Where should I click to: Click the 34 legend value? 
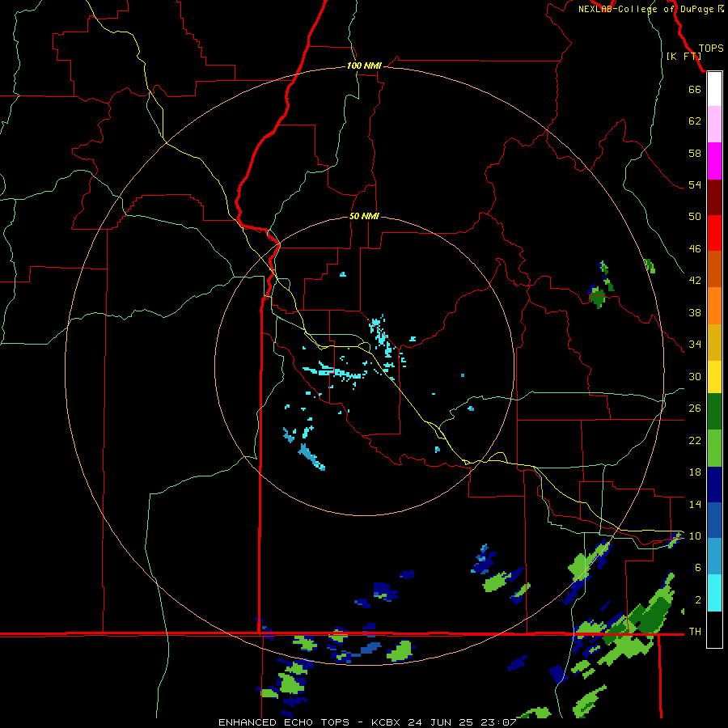coord(695,345)
